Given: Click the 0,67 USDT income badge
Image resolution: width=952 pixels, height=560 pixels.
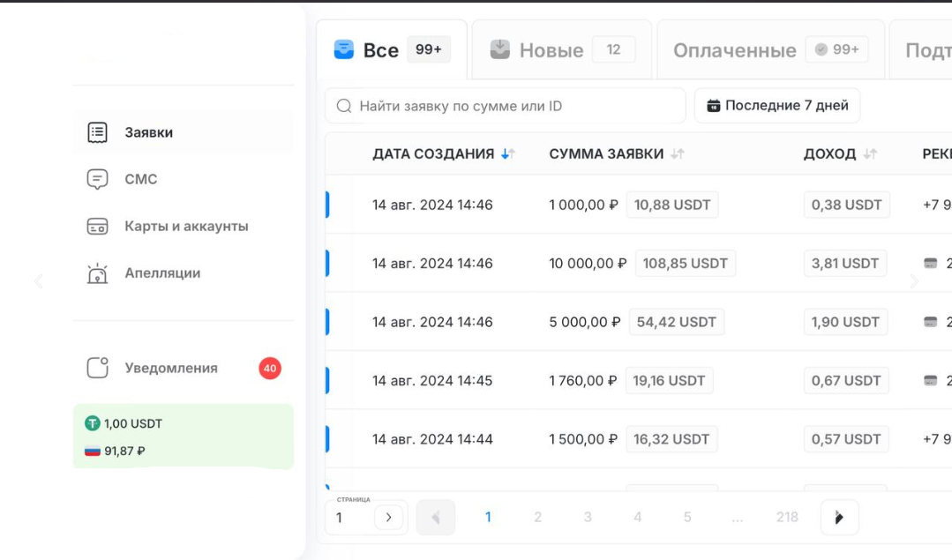Looking at the screenshot, I should pyautogui.click(x=846, y=380).
